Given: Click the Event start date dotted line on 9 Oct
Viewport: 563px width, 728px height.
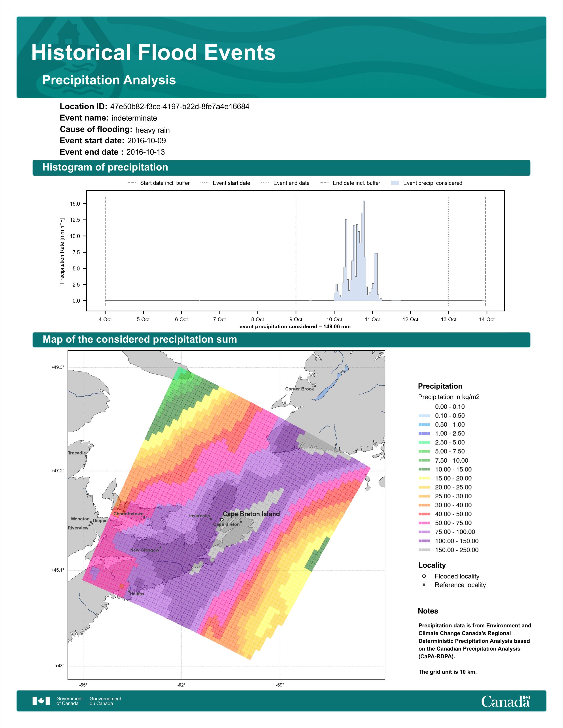Looking at the screenshot, I should pyautogui.click(x=296, y=251).
